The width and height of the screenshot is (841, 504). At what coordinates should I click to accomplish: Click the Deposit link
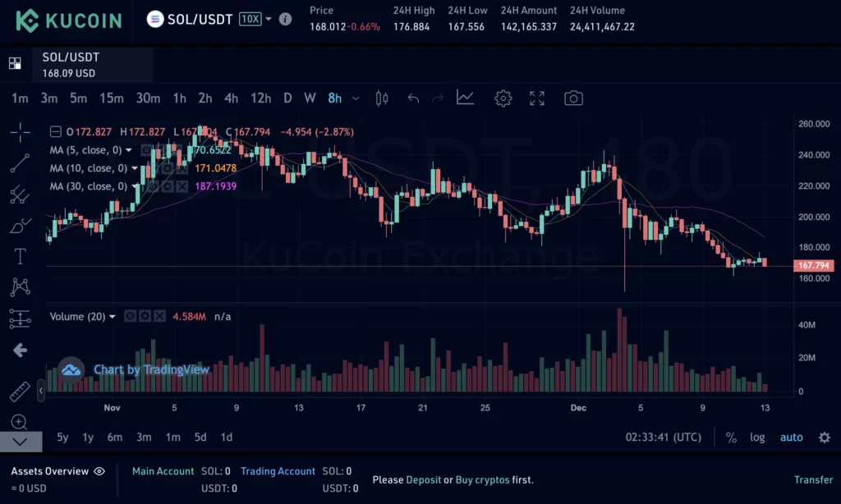424,480
